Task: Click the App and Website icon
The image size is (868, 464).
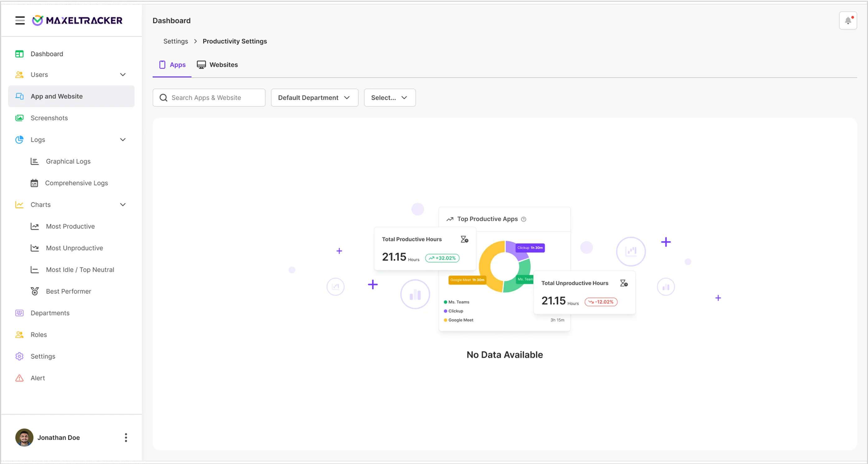Action: tap(19, 96)
